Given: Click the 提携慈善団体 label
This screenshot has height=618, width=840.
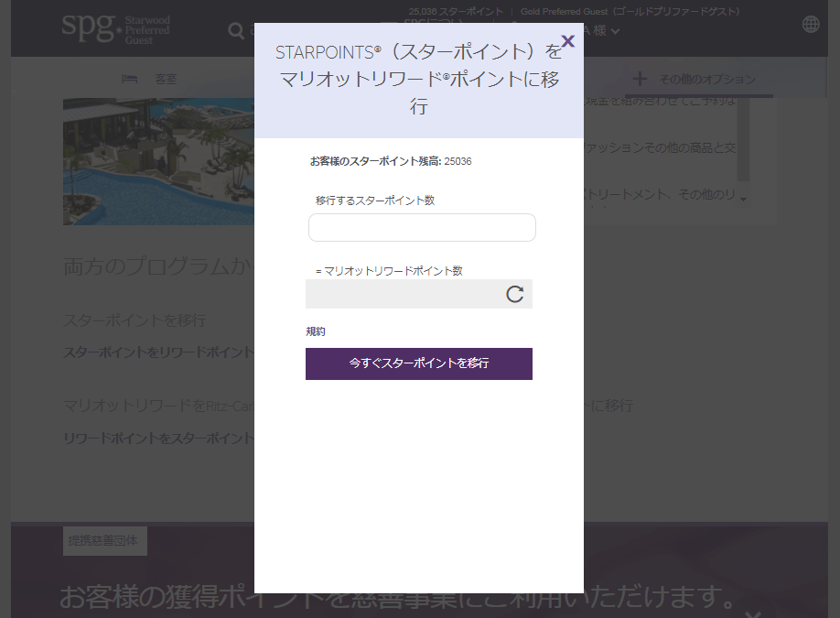Looking at the screenshot, I should (104, 541).
